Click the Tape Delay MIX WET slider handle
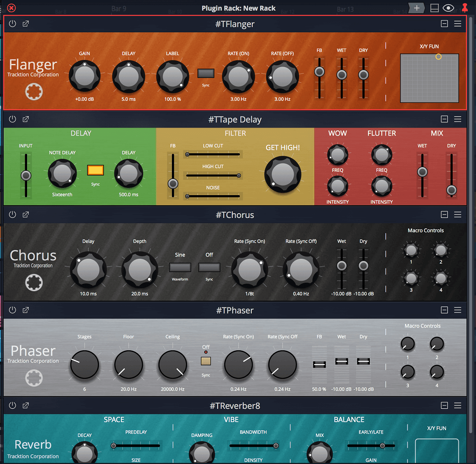This screenshot has height=464, width=476. click(x=422, y=172)
